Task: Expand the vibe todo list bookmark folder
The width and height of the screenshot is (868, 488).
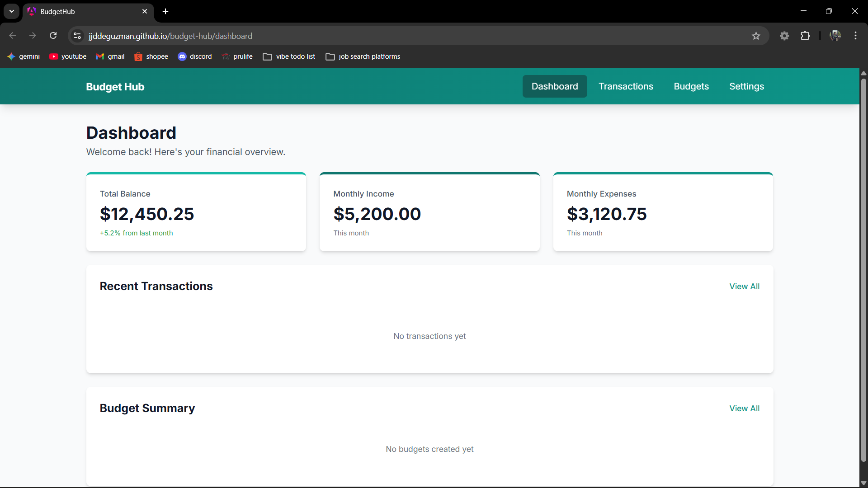Action: pos(289,56)
